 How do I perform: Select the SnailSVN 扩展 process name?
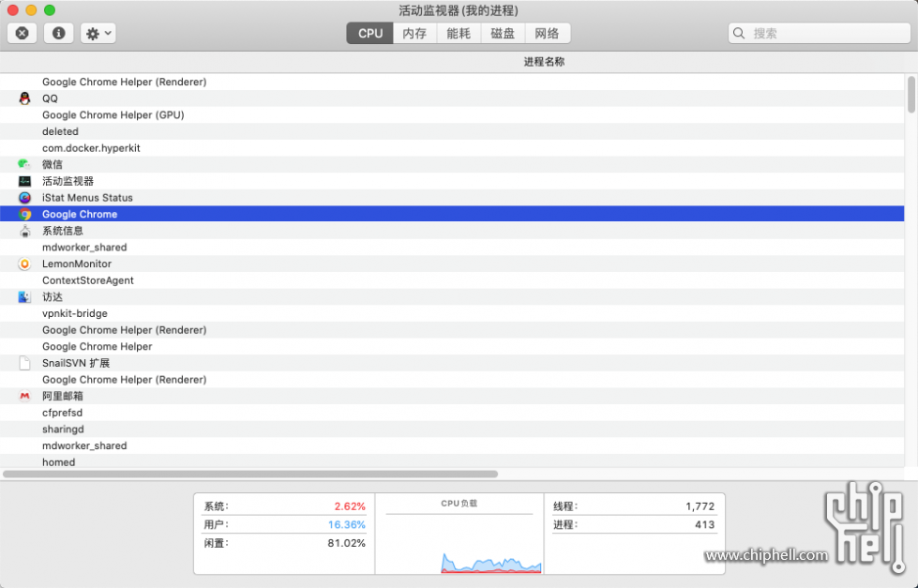[76, 363]
